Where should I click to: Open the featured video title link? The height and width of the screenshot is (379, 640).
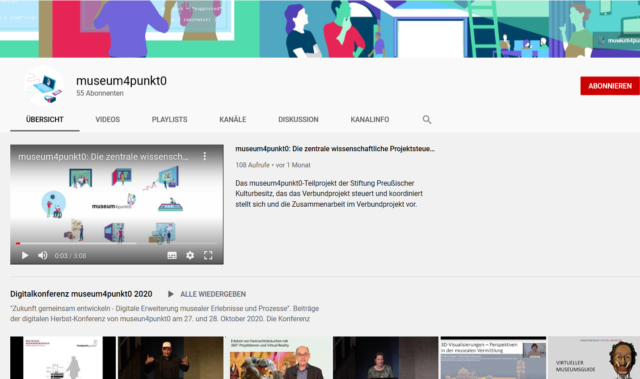click(x=335, y=149)
